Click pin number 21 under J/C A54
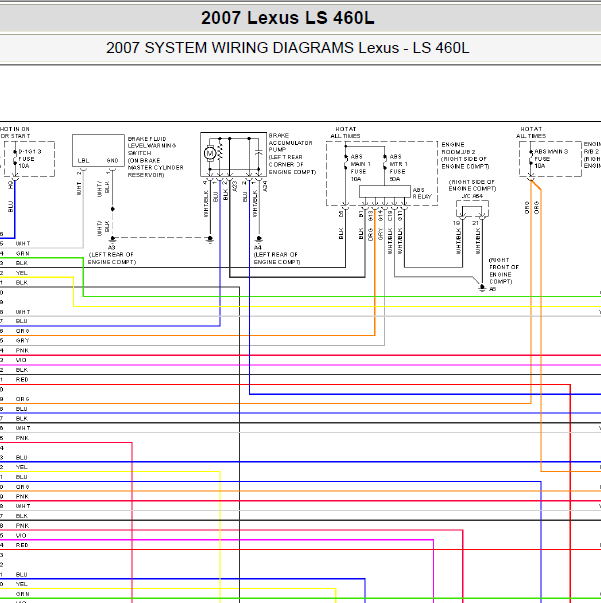The height and width of the screenshot is (603, 601). [476, 223]
